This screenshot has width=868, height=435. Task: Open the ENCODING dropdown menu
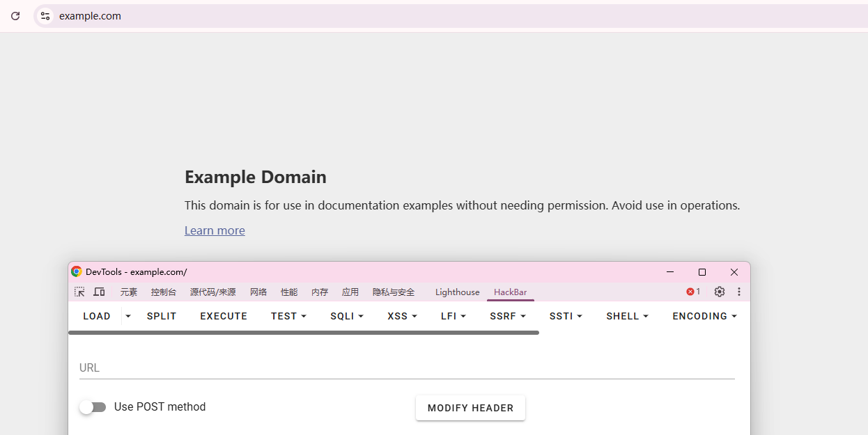(x=704, y=316)
